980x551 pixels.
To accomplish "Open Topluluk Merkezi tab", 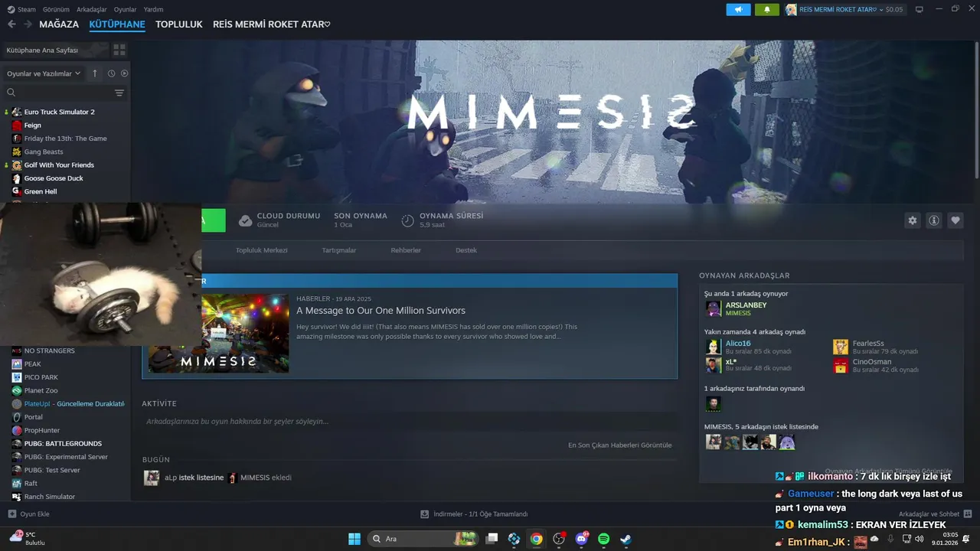I will 262,250.
